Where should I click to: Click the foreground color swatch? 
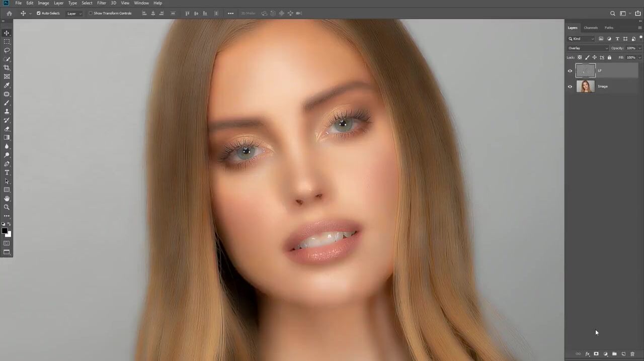5,231
